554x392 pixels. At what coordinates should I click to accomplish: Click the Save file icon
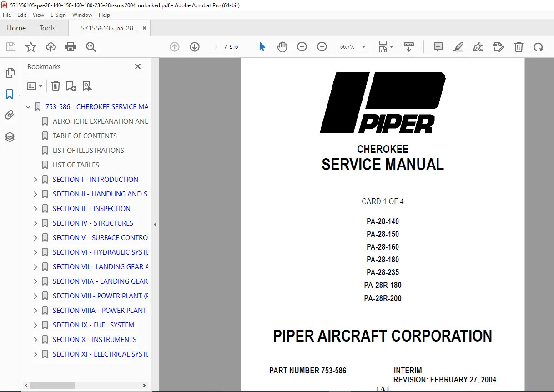(x=11, y=47)
